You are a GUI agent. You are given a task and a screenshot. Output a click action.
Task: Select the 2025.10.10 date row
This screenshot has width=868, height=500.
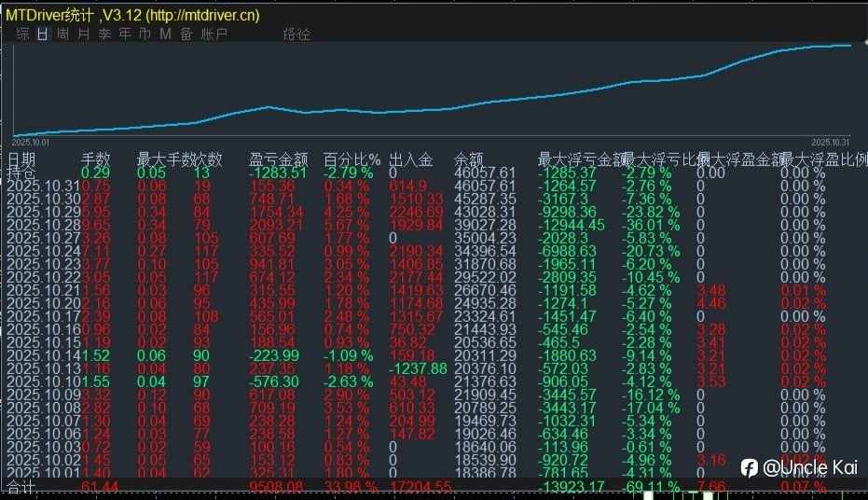pos(44,382)
